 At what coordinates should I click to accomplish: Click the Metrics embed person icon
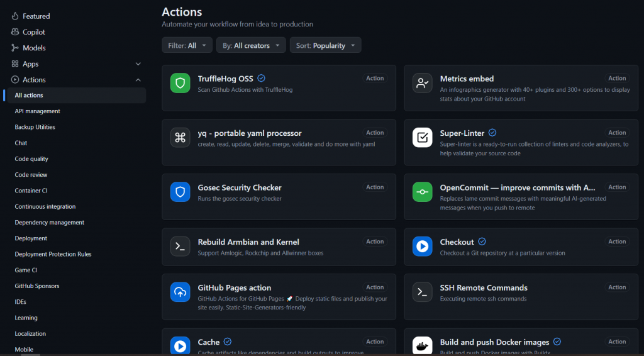coord(422,83)
